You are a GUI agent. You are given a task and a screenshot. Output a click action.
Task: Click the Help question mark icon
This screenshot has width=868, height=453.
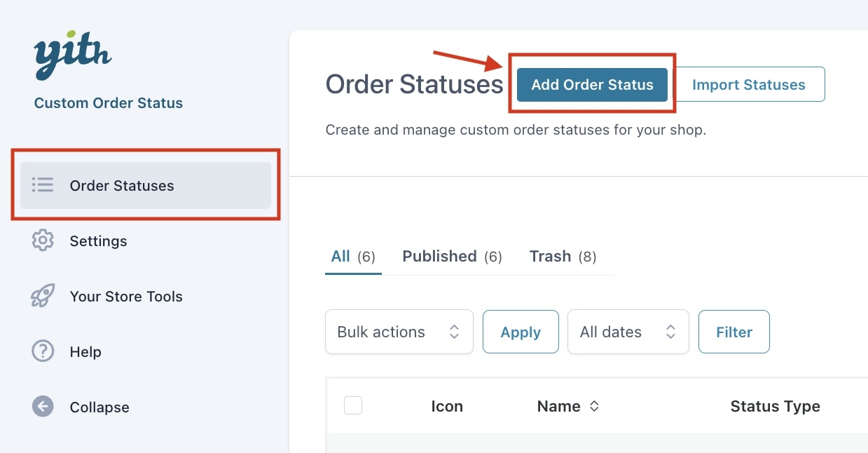click(43, 351)
